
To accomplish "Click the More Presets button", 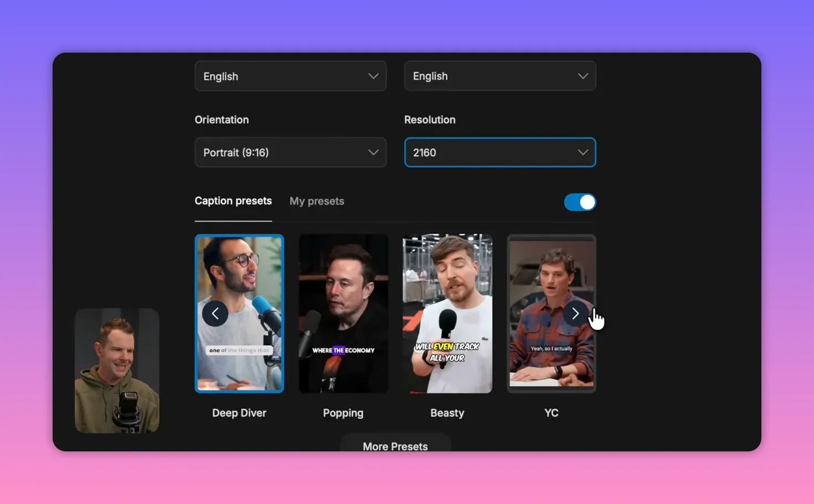I will [395, 446].
